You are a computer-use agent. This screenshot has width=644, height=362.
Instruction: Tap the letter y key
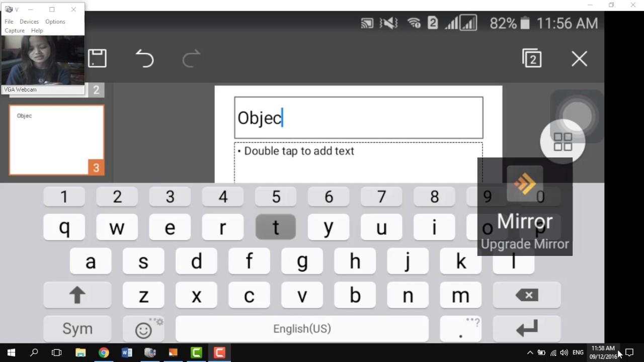(x=328, y=228)
